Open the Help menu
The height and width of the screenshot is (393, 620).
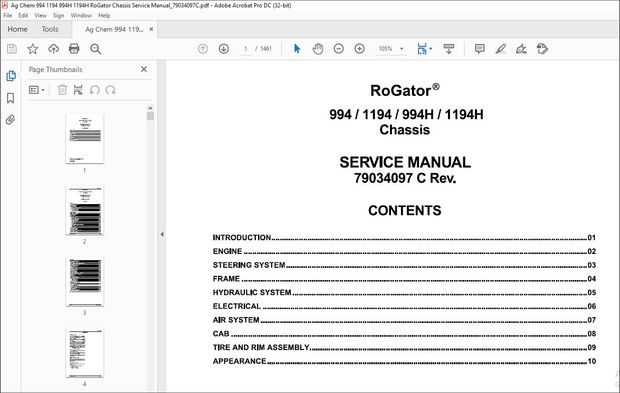(x=104, y=15)
